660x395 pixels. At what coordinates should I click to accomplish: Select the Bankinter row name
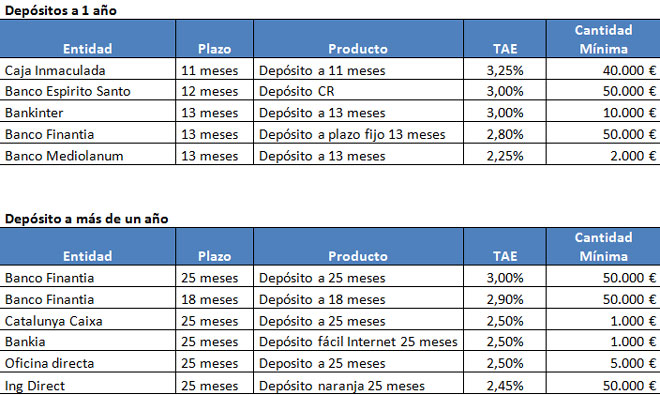click(x=88, y=112)
